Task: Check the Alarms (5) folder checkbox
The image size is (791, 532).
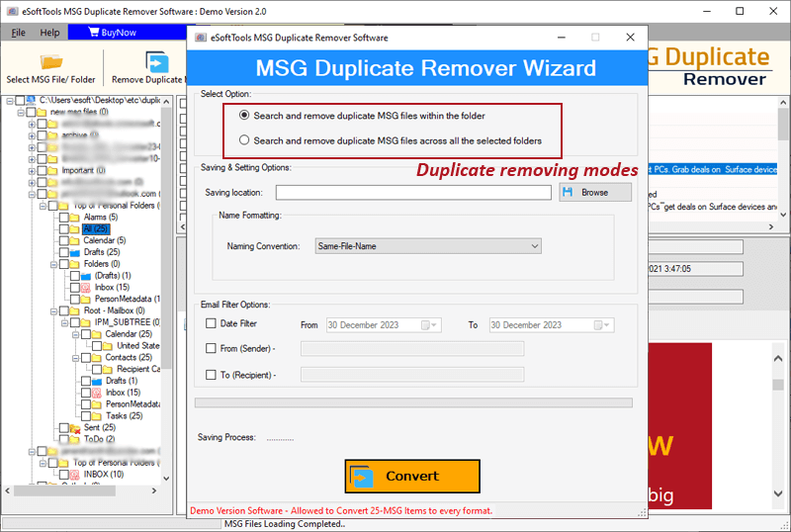Action: pyautogui.click(x=64, y=218)
